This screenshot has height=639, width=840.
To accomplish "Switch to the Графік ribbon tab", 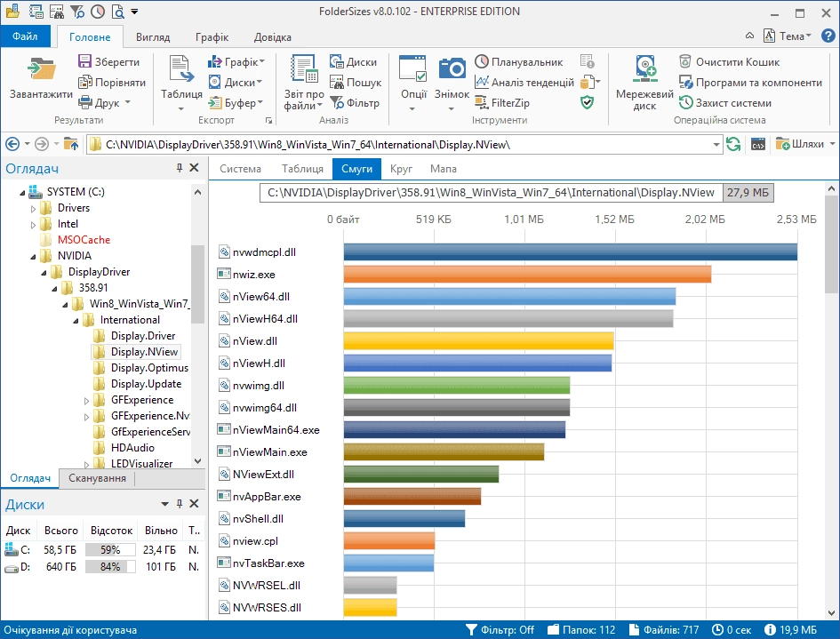I will [212, 37].
